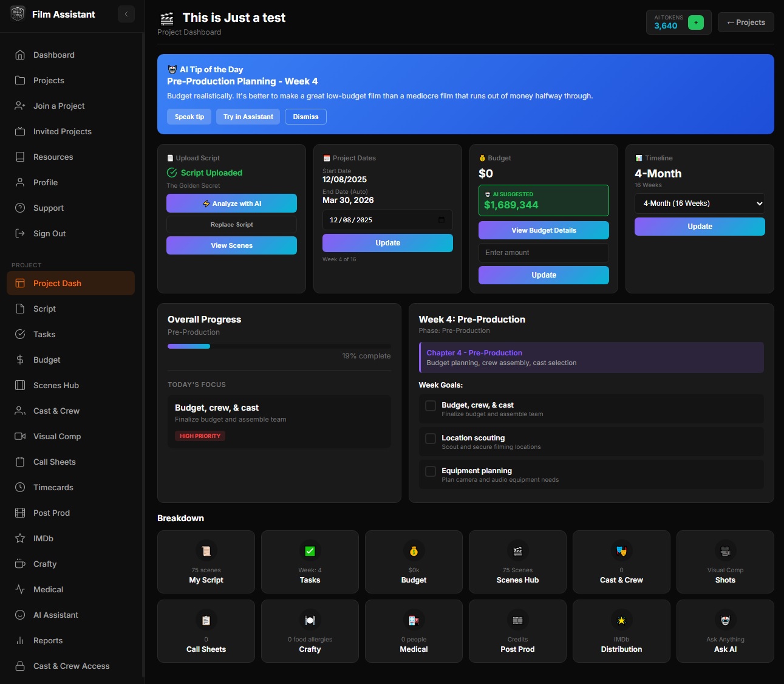
Task: Open the Medical breakdown card icon
Action: click(414, 620)
